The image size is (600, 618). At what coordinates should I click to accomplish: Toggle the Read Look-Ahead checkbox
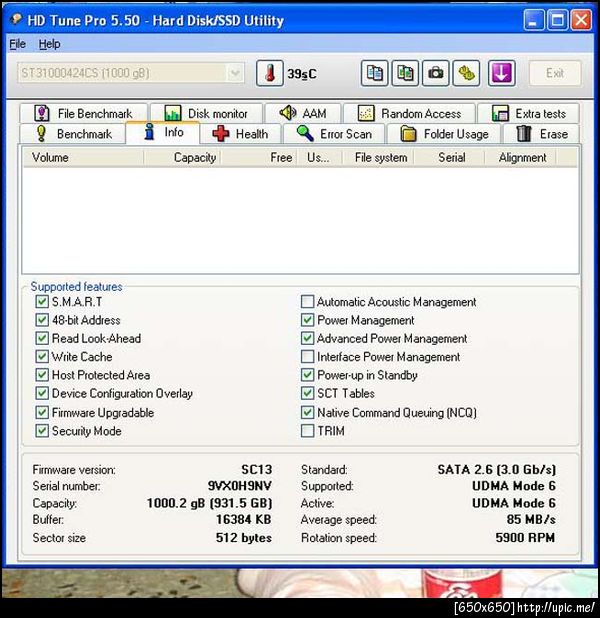pos(42,338)
